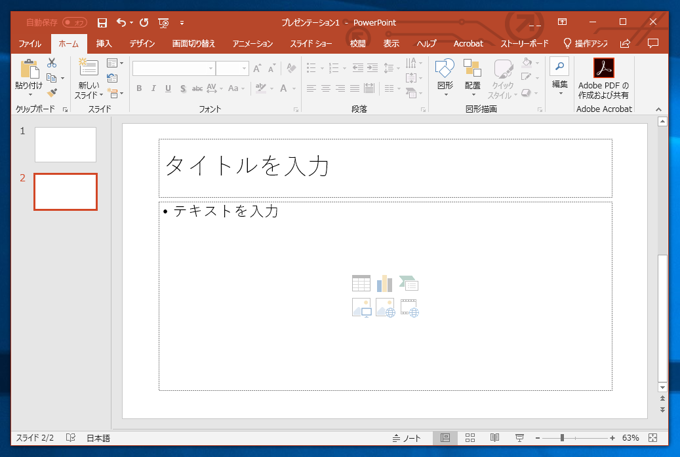
Task: Switch to the アニメーション tab
Action: pos(252,44)
